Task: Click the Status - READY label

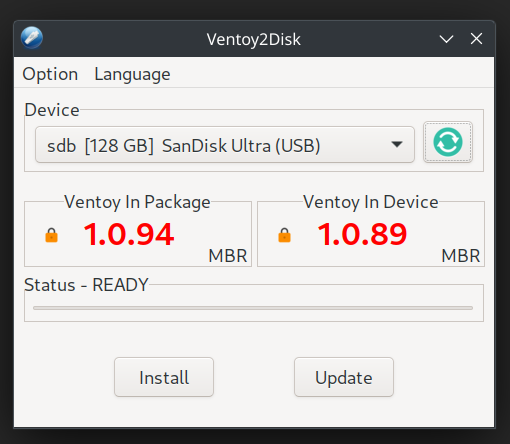Action: 86,285
